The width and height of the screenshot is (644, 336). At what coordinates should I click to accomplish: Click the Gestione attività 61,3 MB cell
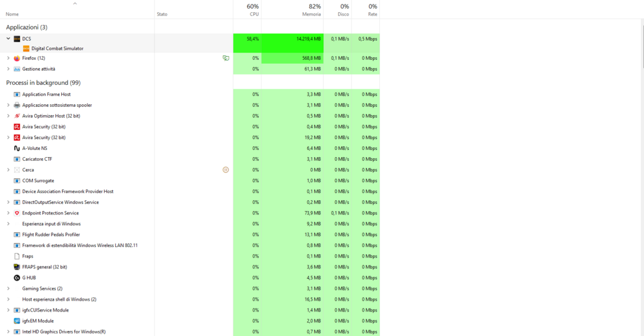click(292, 69)
